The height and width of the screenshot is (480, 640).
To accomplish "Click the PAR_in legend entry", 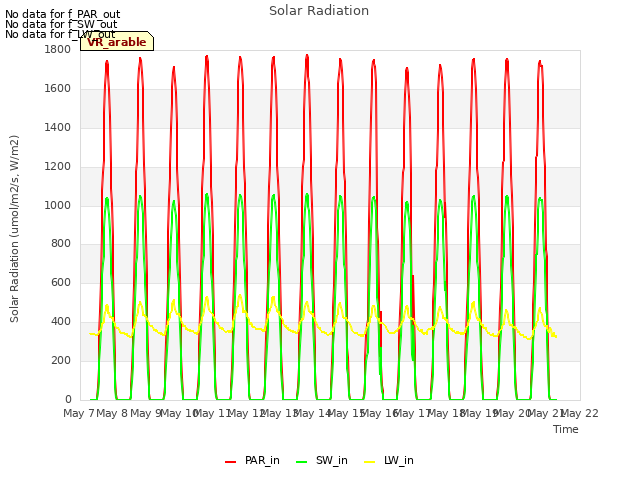I will pyautogui.click(x=252, y=460).
